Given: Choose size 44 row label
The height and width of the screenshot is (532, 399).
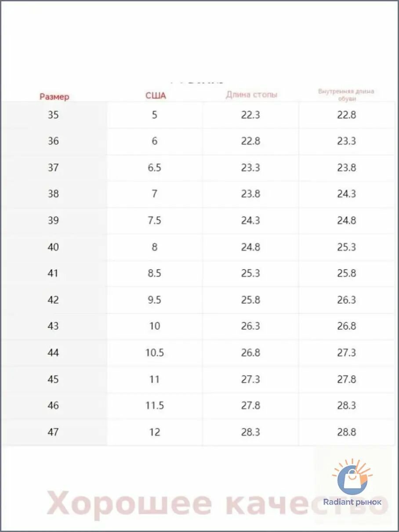Looking at the screenshot, I should pyautogui.click(x=53, y=352).
